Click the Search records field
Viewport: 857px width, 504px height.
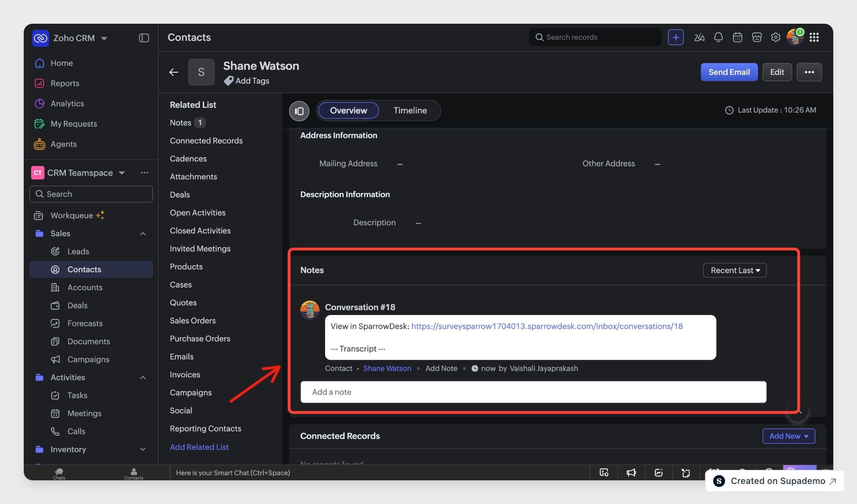pyautogui.click(x=595, y=37)
